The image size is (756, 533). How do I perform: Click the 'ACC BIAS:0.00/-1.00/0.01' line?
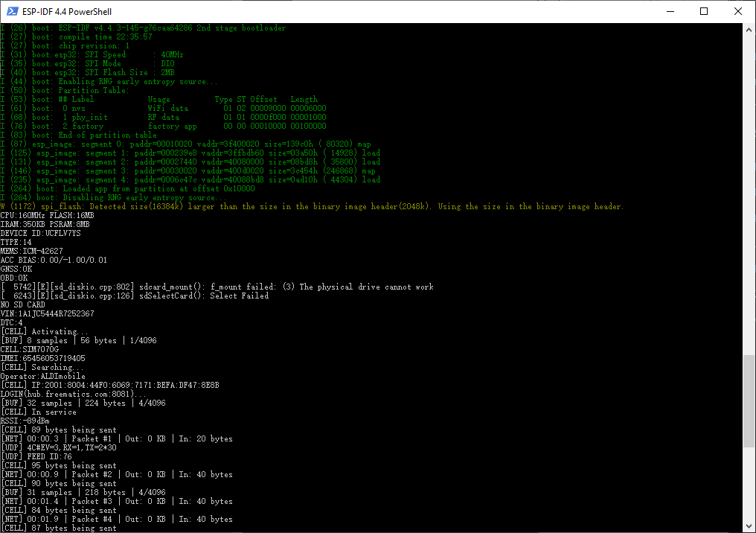(54, 260)
